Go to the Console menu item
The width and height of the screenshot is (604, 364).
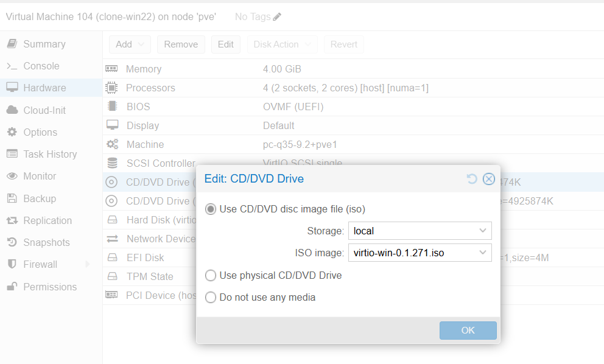[x=41, y=66]
